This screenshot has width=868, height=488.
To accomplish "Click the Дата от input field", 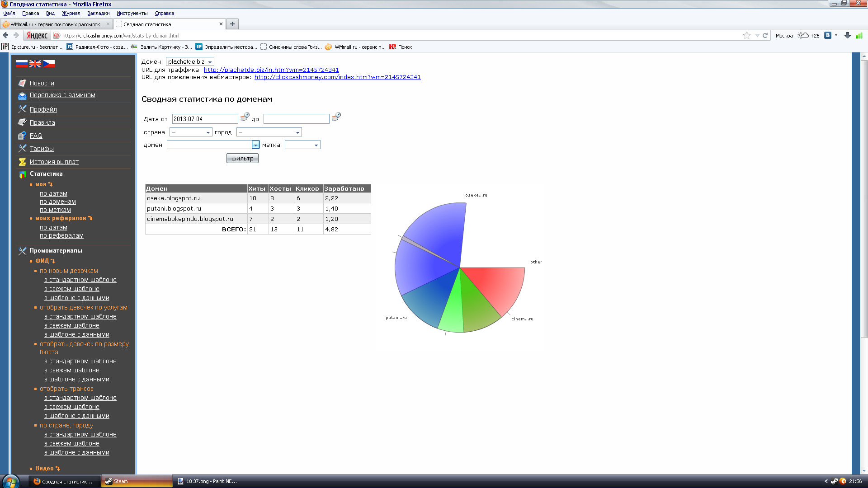I will pos(205,119).
